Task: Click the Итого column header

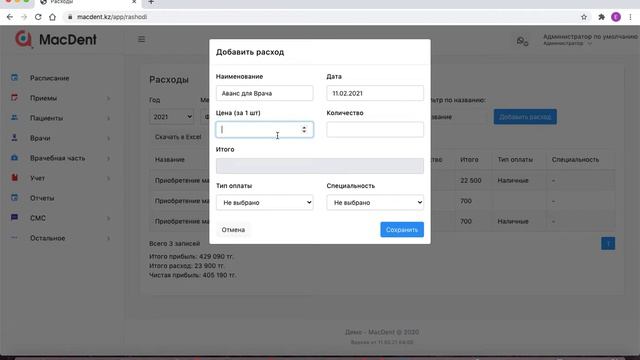Action: [469, 160]
